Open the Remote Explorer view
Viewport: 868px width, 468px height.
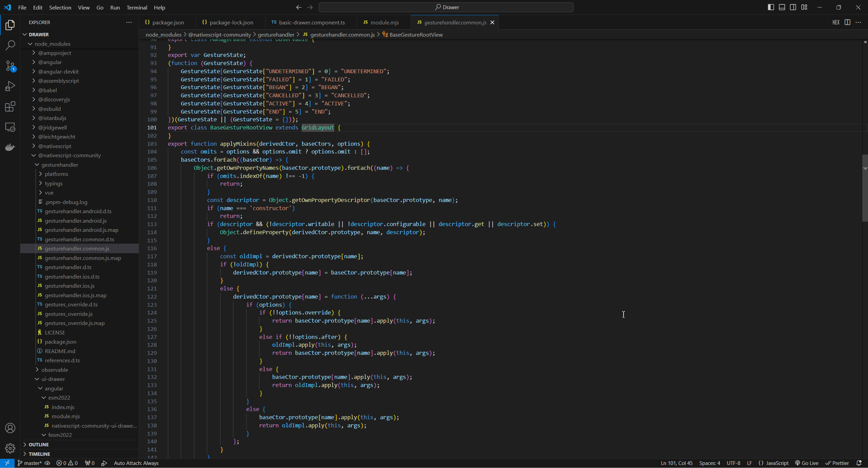[10, 127]
